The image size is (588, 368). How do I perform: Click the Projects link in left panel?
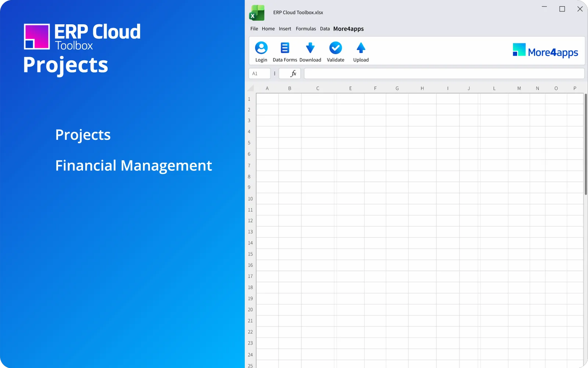(x=83, y=135)
